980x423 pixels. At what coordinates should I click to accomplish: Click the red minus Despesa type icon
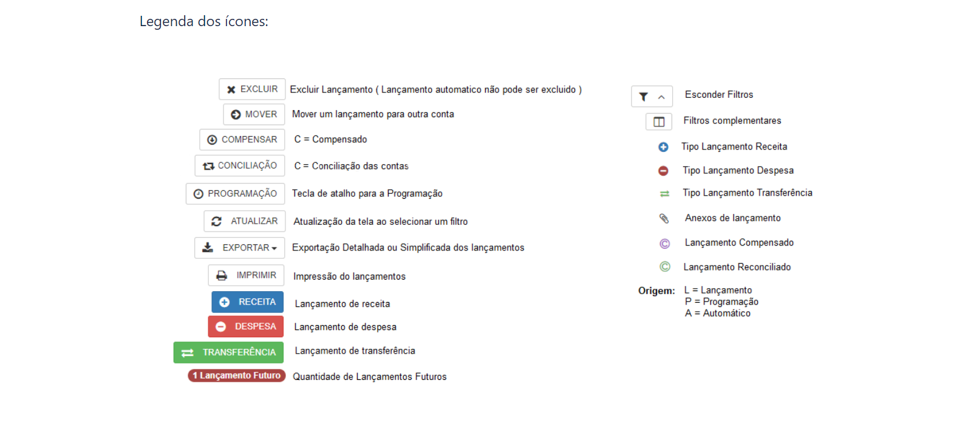pyautogui.click(x=663, y=171)
